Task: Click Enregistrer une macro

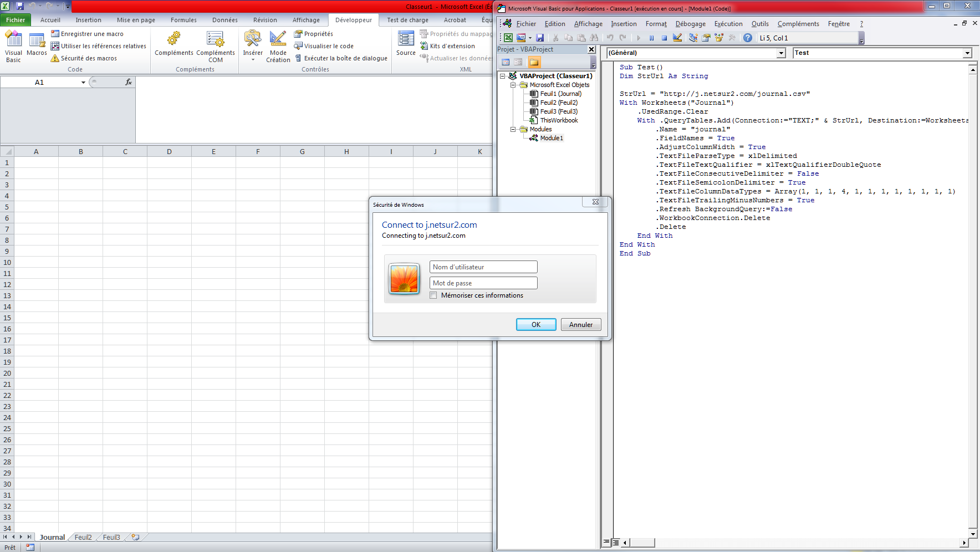Action: tap(87, 34)
